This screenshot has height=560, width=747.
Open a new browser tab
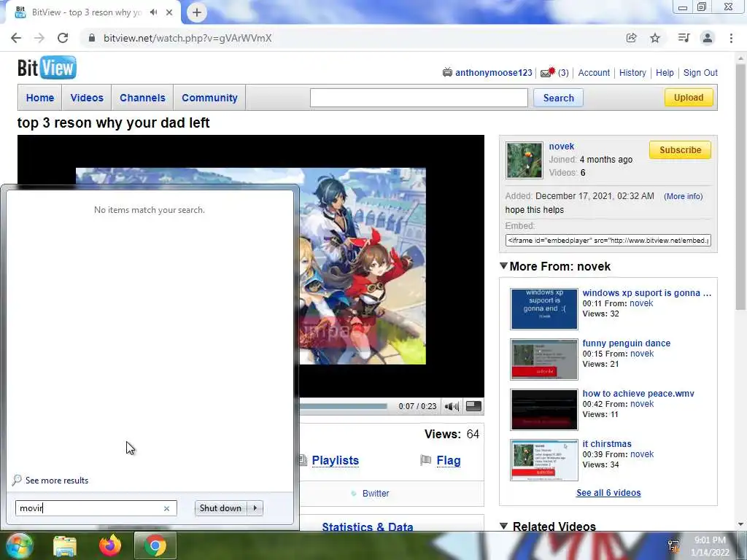(197, 12)
